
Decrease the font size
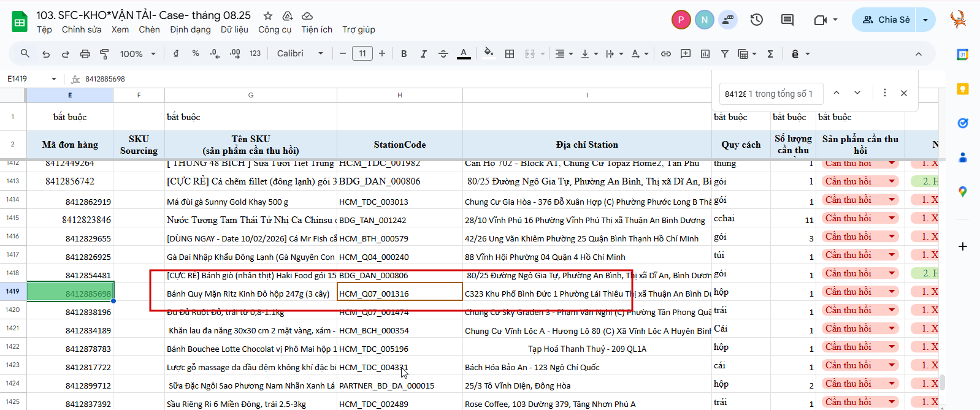pos(343,54)
